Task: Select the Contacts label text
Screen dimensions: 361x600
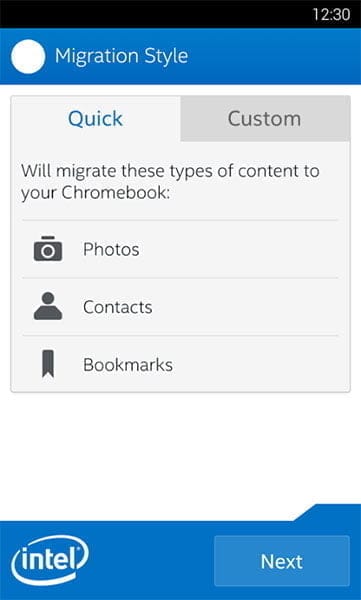Action: click(x=118, y=307)
